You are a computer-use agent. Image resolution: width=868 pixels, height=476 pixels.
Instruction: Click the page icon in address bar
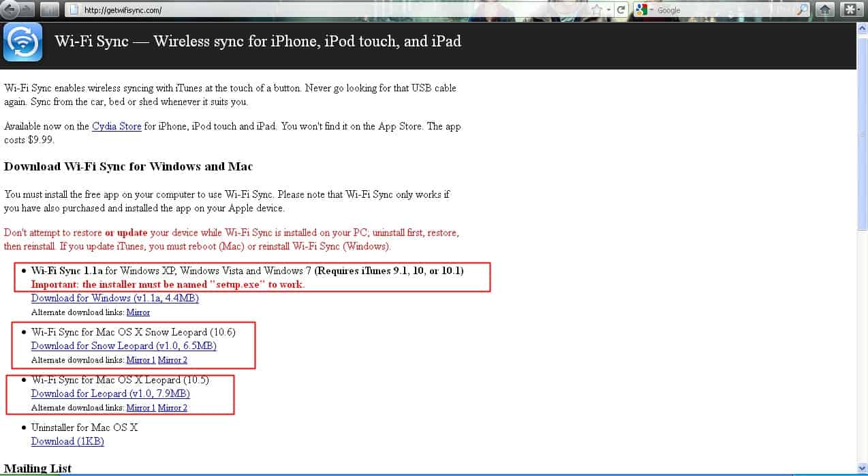click(74, 10)
